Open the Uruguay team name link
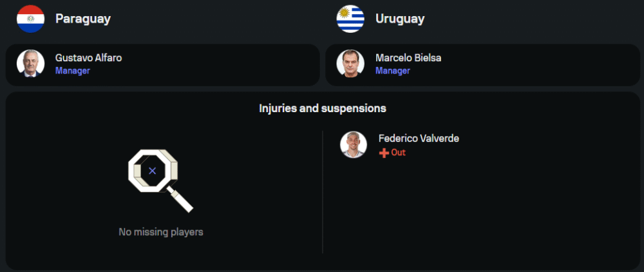The width and height of the screenshot is (644, 272). [400, 19]
